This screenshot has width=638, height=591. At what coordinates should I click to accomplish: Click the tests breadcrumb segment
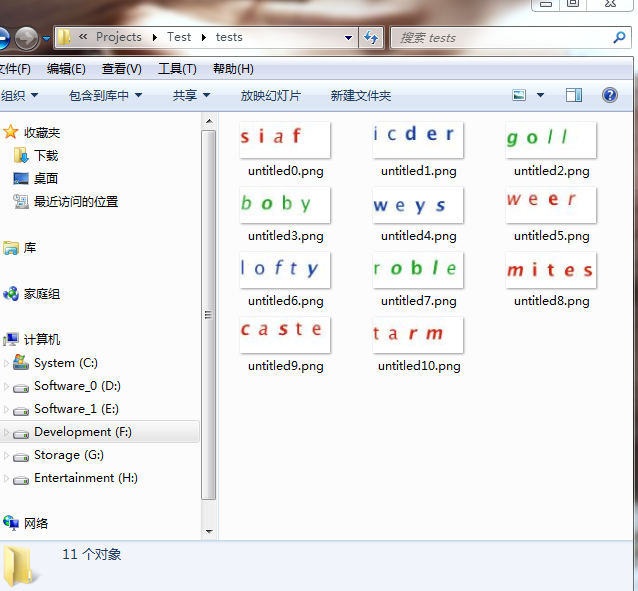229,37
